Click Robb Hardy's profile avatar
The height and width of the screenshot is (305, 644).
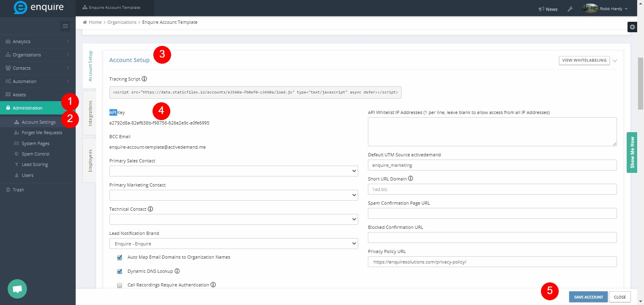pos(590,8)
